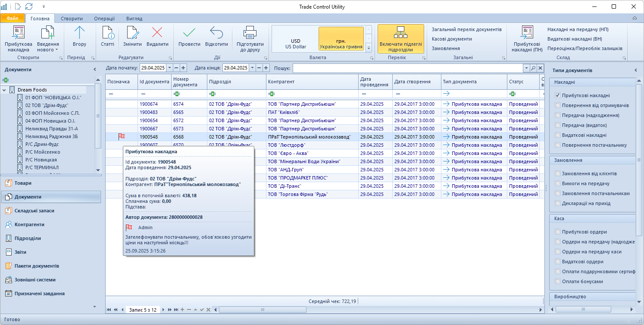Screen dimensions: 644x325
Task: Clear the search with X button
Action: [540, 68]
